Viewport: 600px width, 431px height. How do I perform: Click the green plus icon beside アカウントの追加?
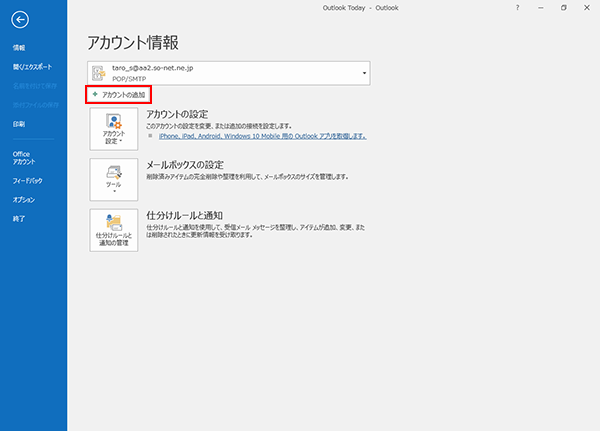tap(95, 93)
